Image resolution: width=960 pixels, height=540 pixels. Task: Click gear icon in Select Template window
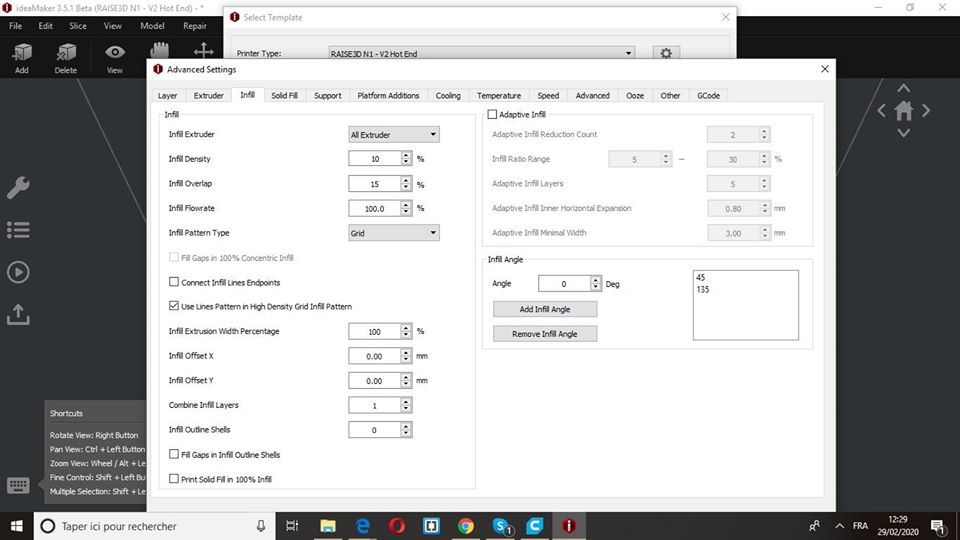pos(666,53)
